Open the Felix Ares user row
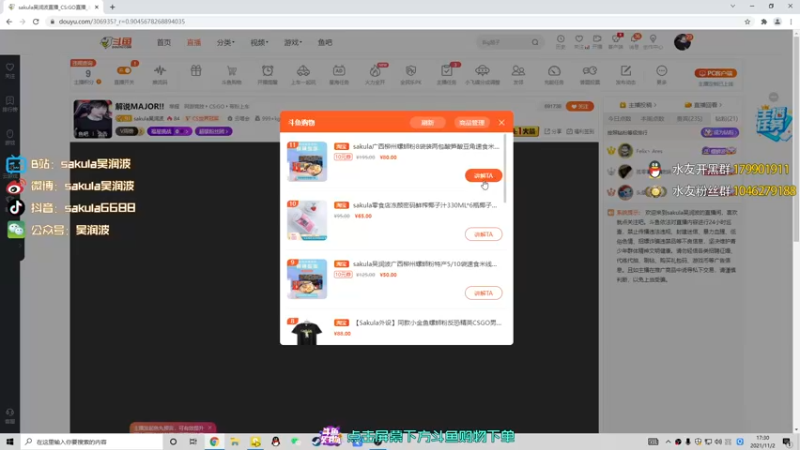Viewport: 800px width, 450px height. click(x=672, y=151)
